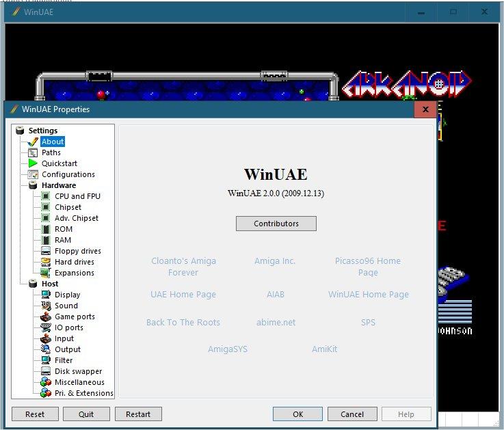Close the WinUAE Properties dialog
The height and width of the screenshot is (430, 504).
pyautogui.click(x=425, y=109)
